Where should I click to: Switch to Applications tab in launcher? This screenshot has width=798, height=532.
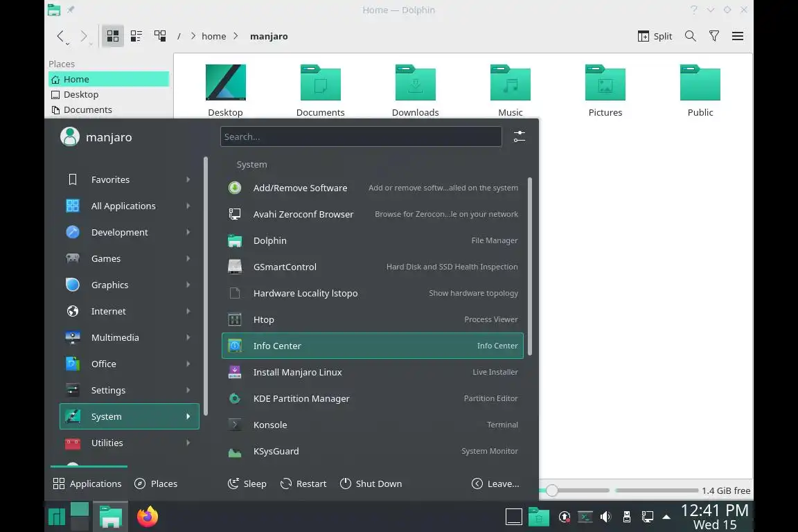pyautogui.click(x=87, y=484)
